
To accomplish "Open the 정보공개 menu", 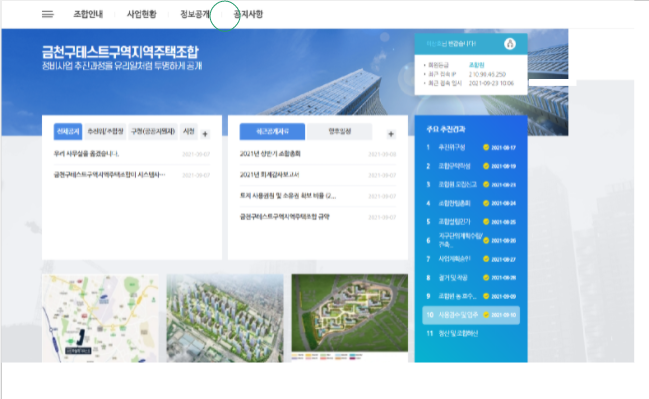I will click(195, 14).
